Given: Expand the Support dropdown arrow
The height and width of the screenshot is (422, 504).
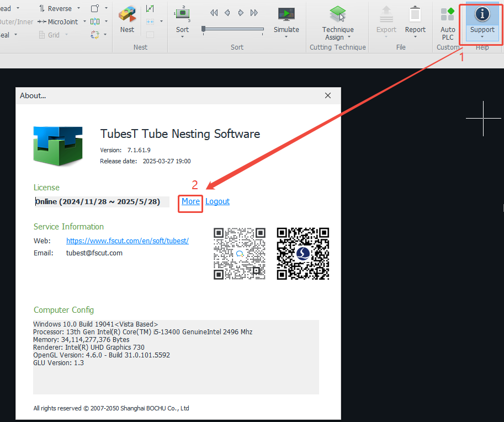Looking at the screenshot, I should pyautogui.click(x=482, y=37).
